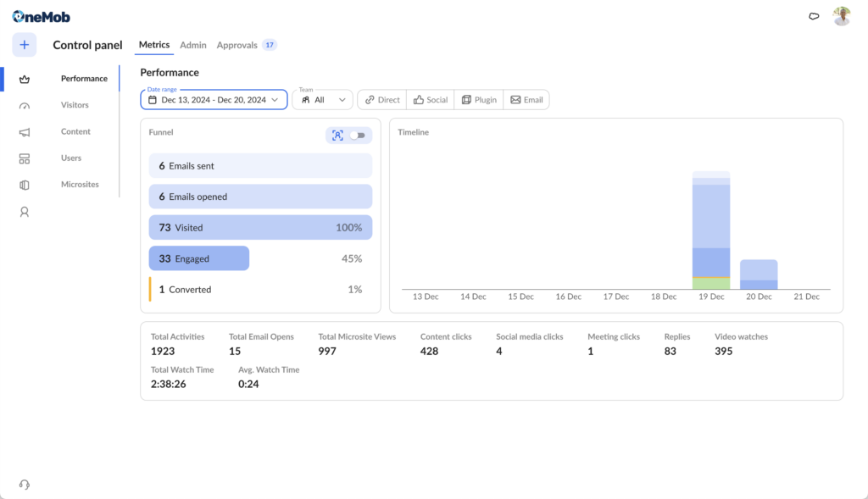Toggle the Plugin channel filter

coord(478,100)
